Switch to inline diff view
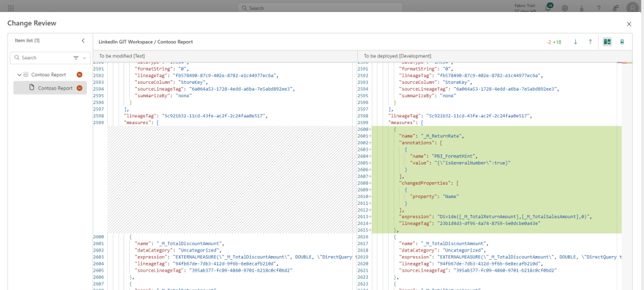The width and height of the screenshot is (644, 290). coord(623,42)
